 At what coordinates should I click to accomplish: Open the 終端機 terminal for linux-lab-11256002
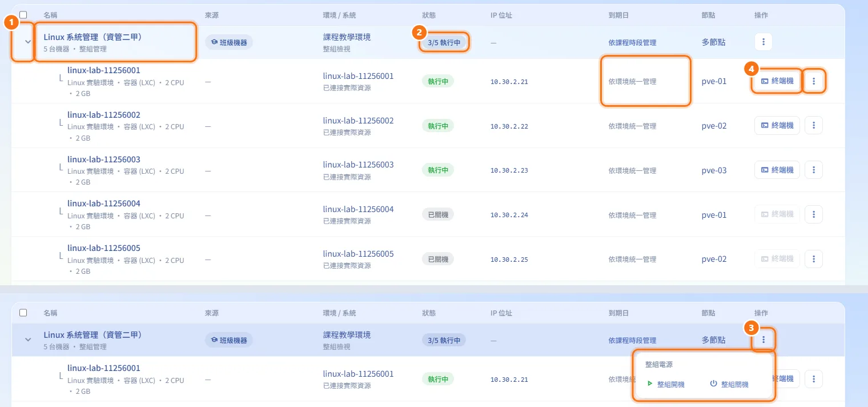777,125
